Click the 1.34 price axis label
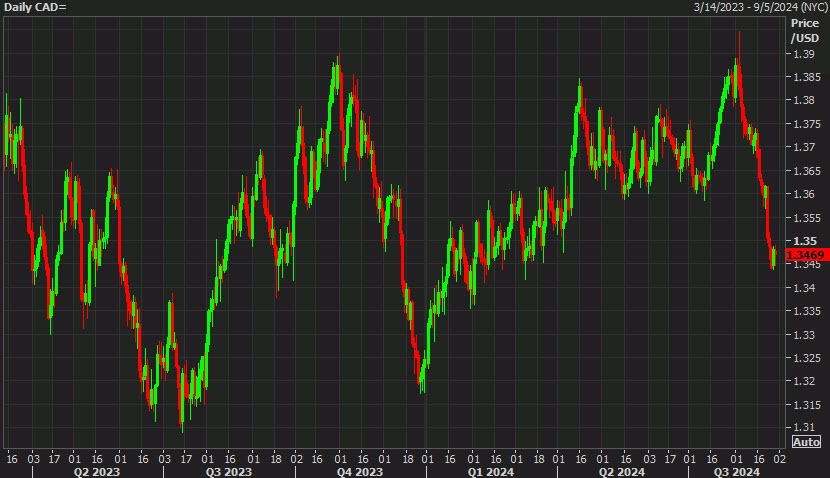Viewport: 830px width, 478px height. (804, 287)
